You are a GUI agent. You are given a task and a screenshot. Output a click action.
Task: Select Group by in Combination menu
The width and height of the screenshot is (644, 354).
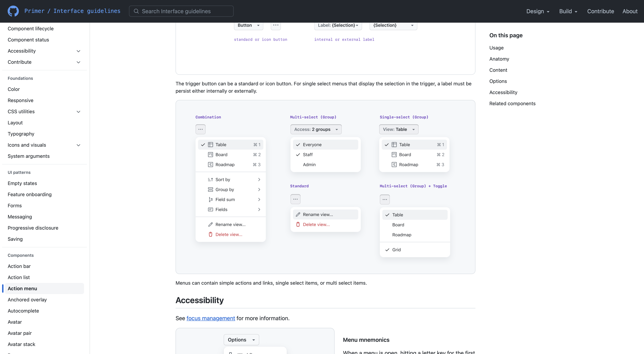pyautogui.click(x=225, y=190)
